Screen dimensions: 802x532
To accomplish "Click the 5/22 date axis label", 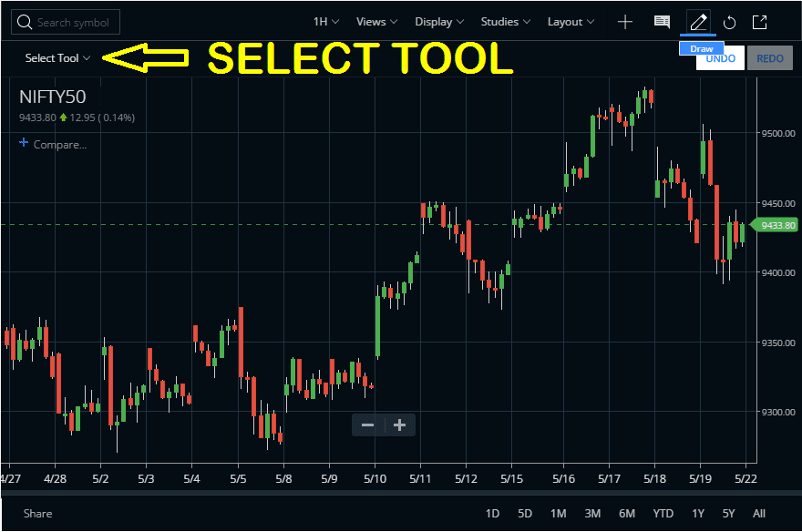I will 745,479.
